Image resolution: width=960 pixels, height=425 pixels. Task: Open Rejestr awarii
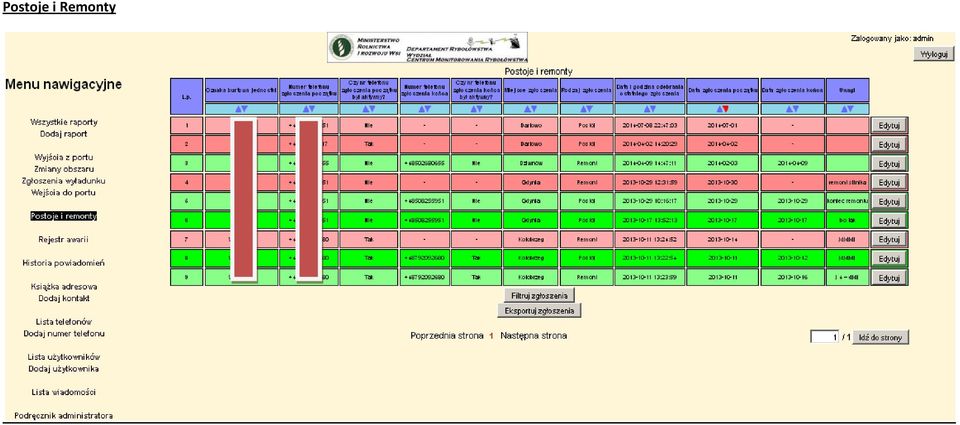click(x=64, y=239)
